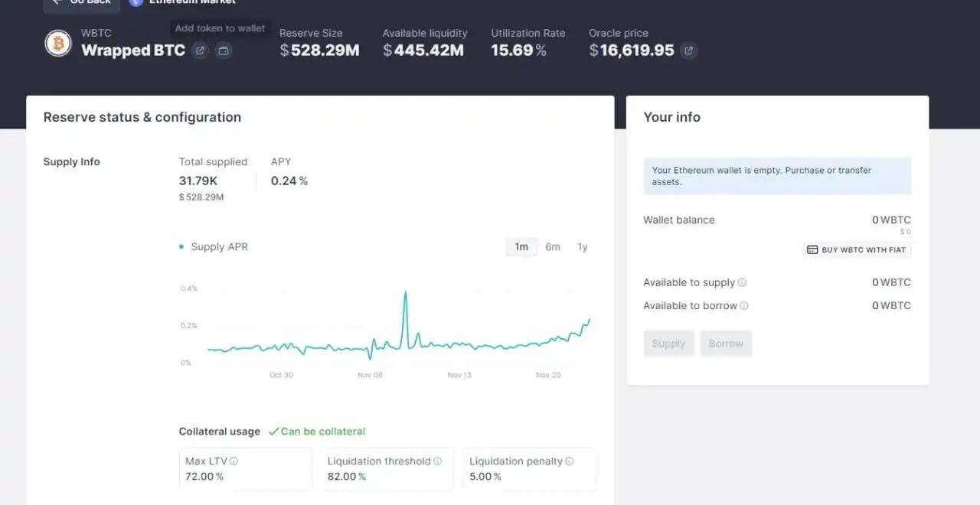Select the 1m chart timeframe
Viewport: 980px width, 505px height.
(521, 247)
